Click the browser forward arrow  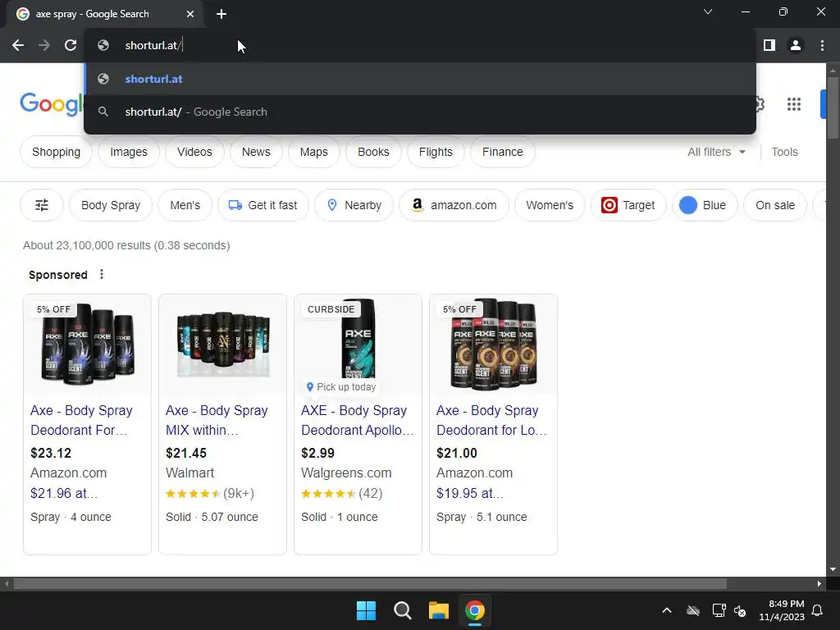point(44,46)
